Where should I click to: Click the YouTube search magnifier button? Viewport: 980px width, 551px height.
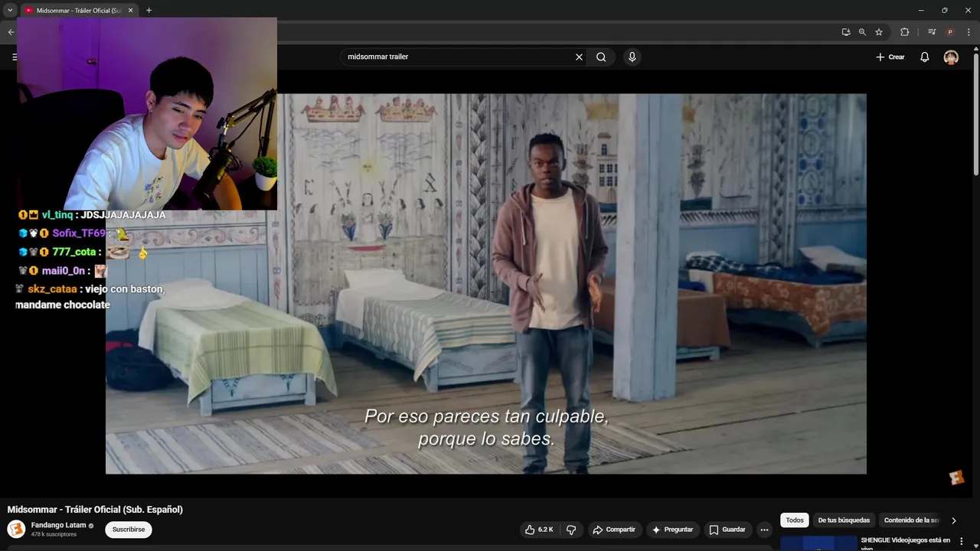601,57
